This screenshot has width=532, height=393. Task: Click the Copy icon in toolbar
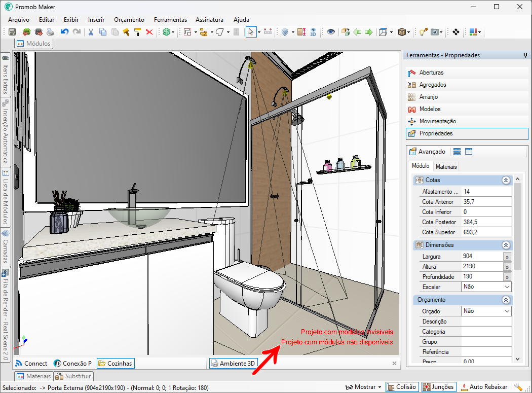tap(103, 32)
